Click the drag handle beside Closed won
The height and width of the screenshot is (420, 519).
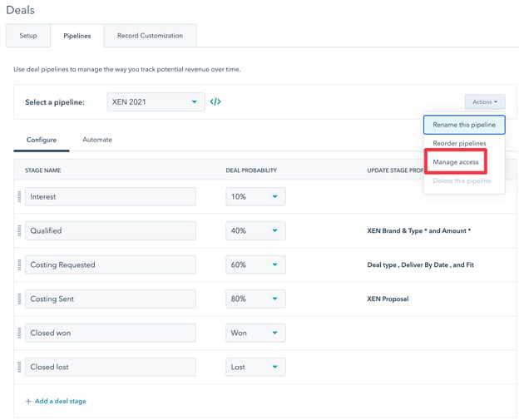(19, 334)
